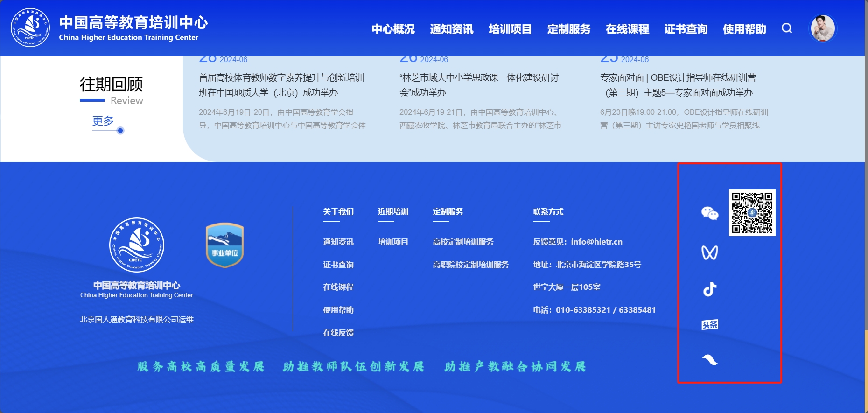
Task: Go to 在线课程 in the top navigation
Action: pos(627,29)
